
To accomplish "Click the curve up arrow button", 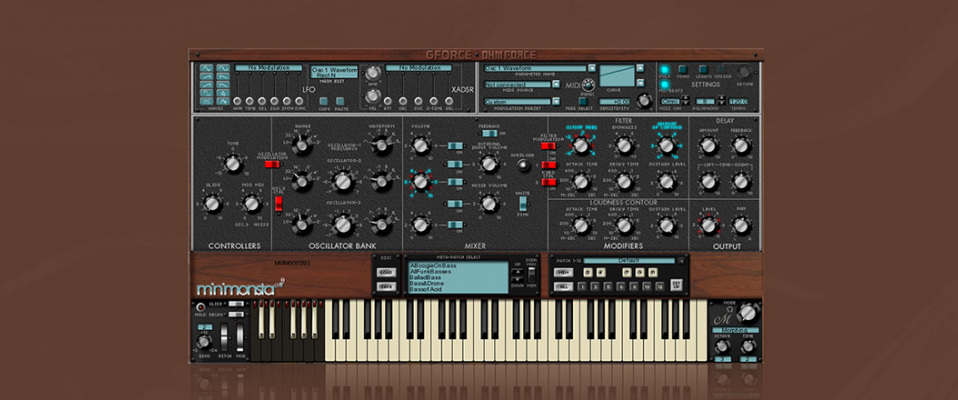I will (640, 68).
